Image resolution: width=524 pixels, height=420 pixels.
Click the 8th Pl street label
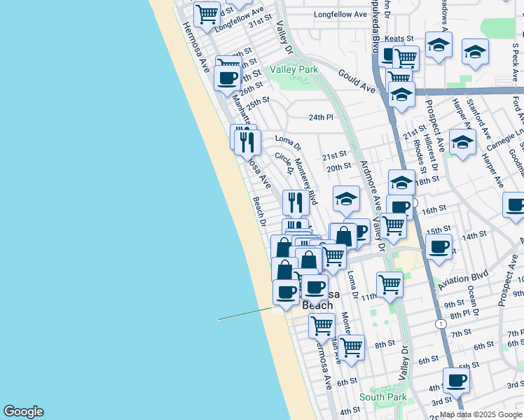click(460, 314)
